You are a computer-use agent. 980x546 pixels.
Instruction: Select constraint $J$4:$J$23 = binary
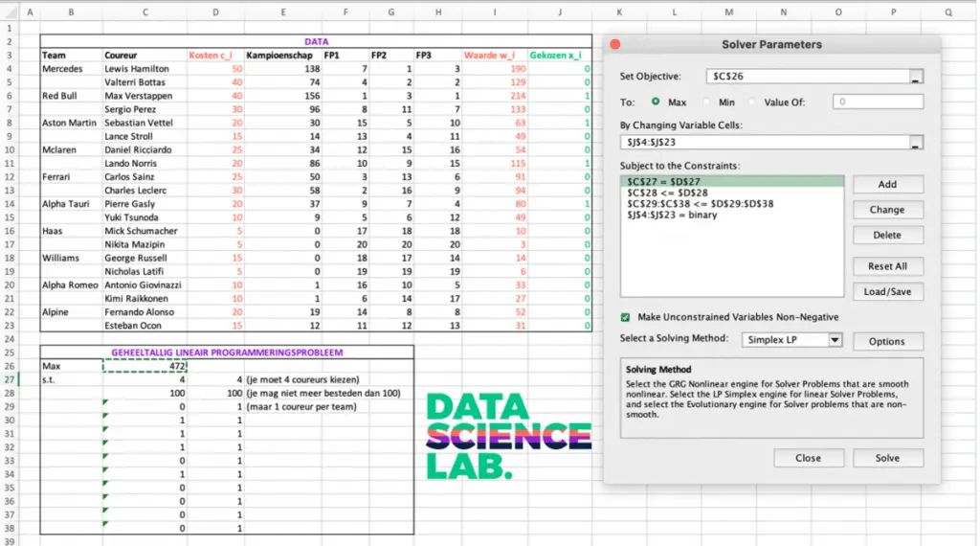click(732, 215)
